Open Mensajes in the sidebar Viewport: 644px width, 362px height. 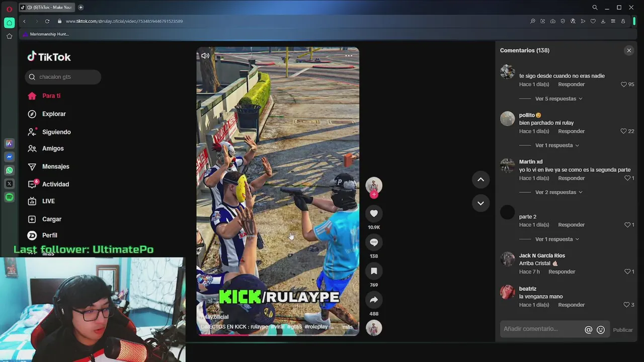(x=48, y=166)
